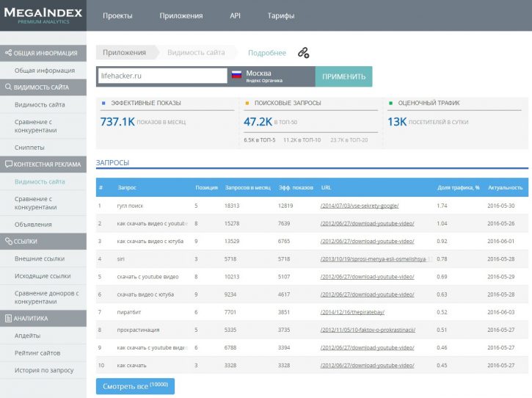
Task: Open История по запросу in the sidebar
Action: (44, 370)
